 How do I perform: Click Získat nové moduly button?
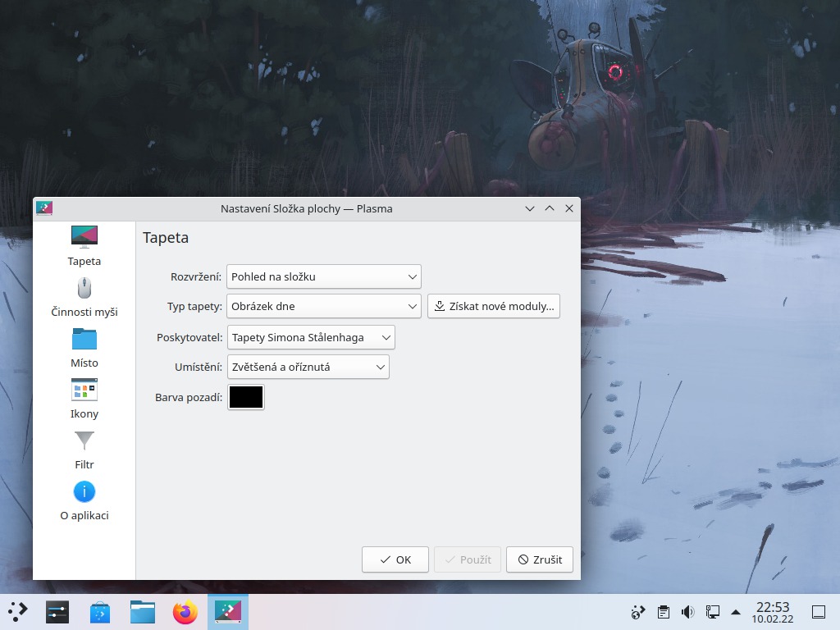493,307
